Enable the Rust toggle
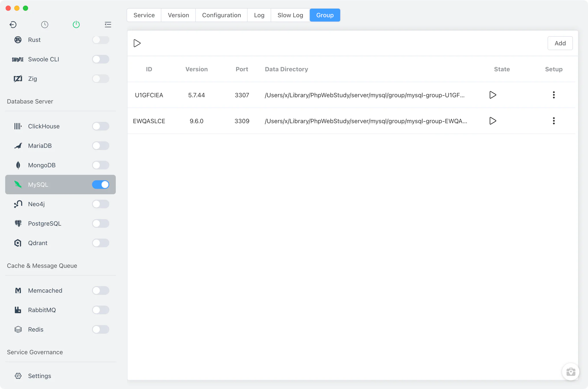Image resolution: width=588 pixels, height=389 pixels. click(100, 40)
